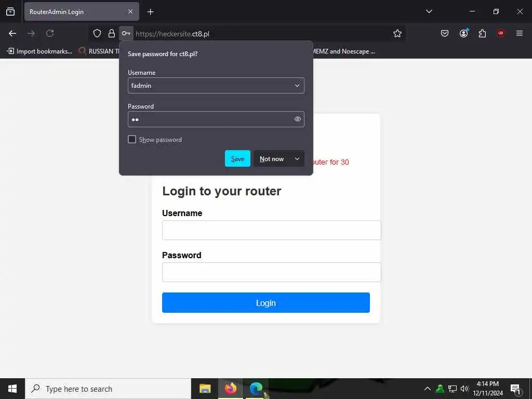Focus the router Username input field
Image resolution: width=532 pixels, height=399 pixels.
[271, 230]
